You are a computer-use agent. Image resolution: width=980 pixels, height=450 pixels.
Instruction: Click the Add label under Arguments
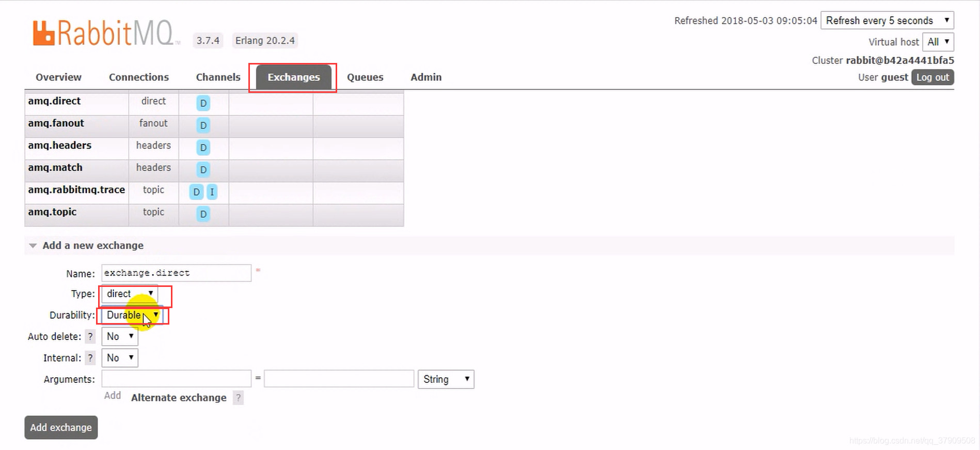[113, 396]
